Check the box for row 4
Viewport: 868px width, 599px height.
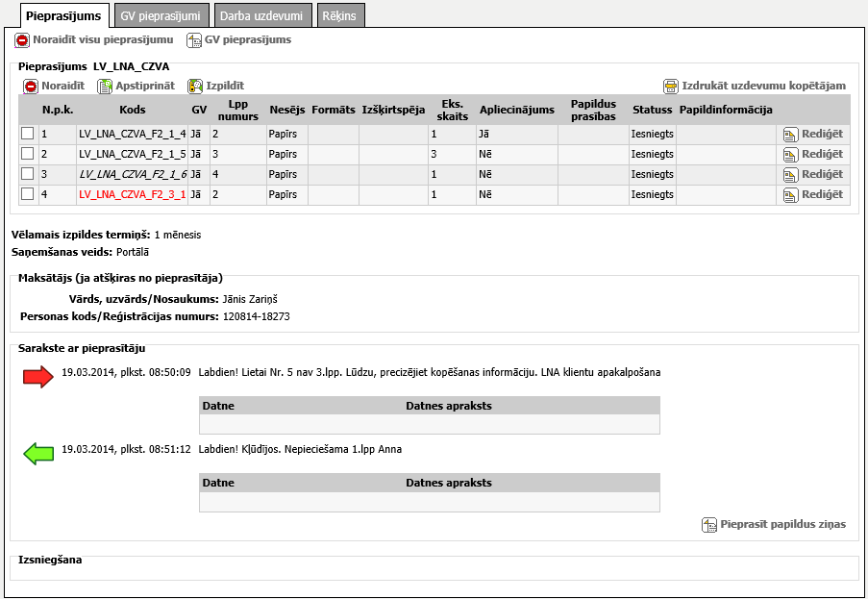click(27, 194)
